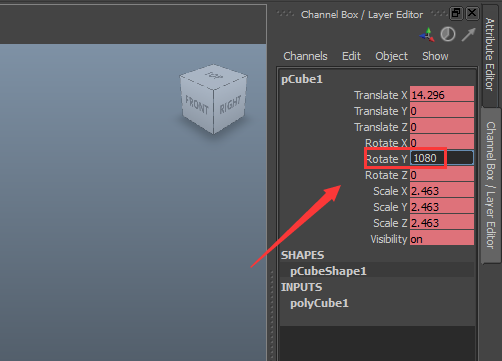Click the INPUTS section heading
Screen dimensions: 502x361
(x=301, y=287)
